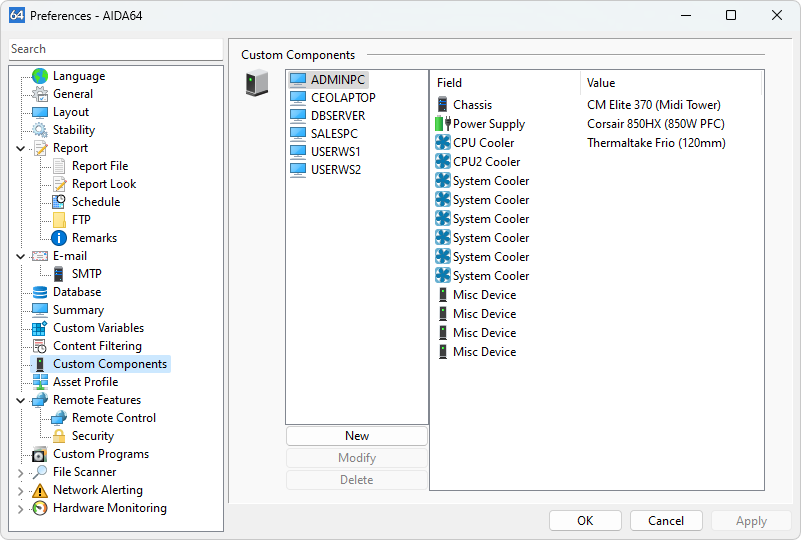Click the File Scanner magnifier icon
The height and width of the screenshot is (540, 801).
point(40,472)
